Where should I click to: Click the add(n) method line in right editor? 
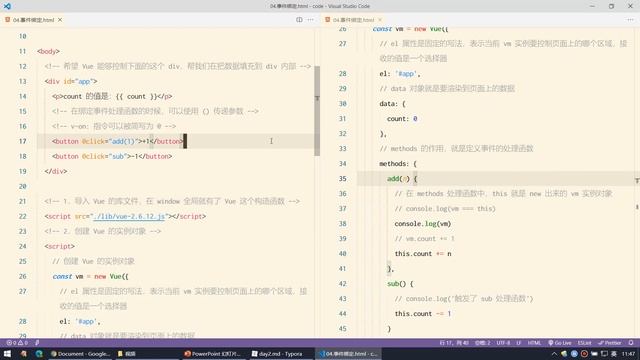click(402, 179)
